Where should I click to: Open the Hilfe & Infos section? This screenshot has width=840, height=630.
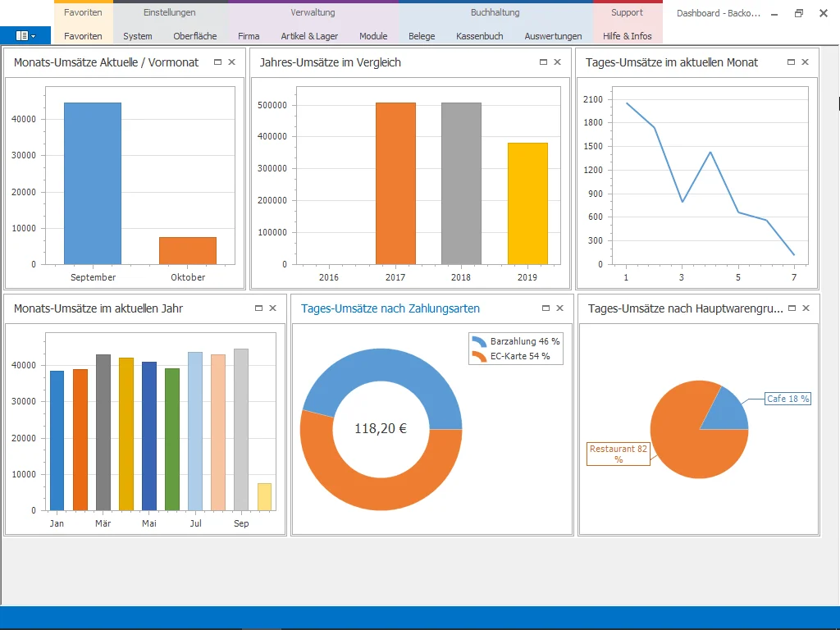[628, 36]
